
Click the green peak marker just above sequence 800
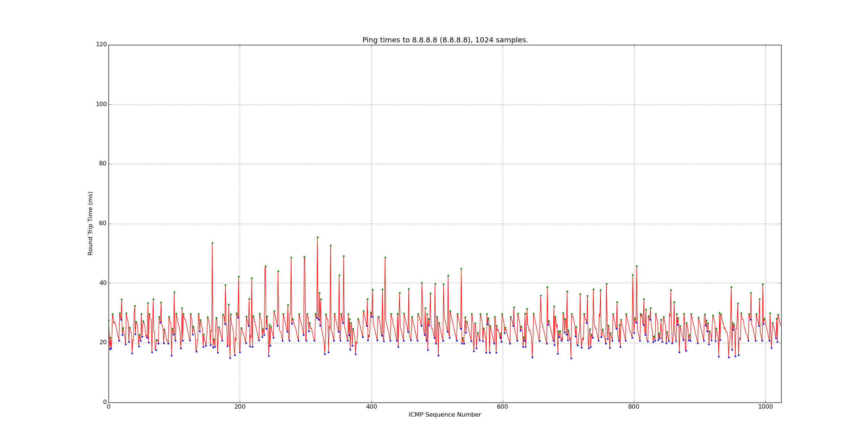637,266
